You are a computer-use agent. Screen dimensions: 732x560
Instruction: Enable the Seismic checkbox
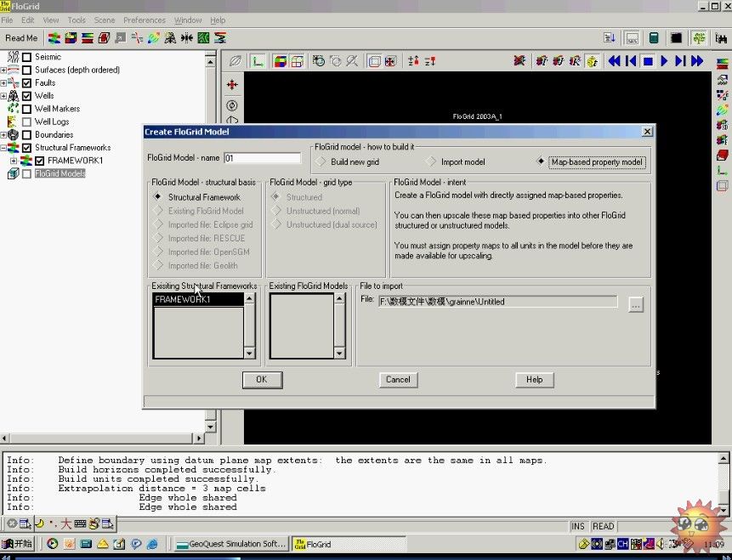(x=26, y=57)
